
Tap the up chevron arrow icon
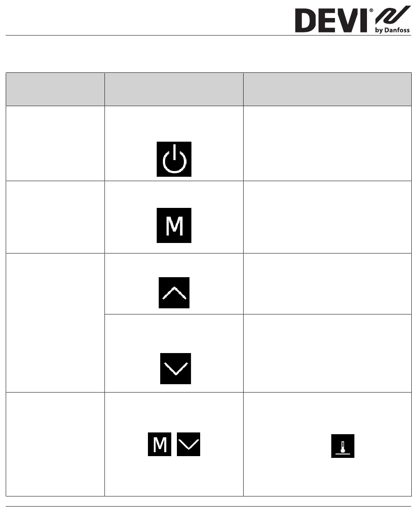click(x=174, y=293)
